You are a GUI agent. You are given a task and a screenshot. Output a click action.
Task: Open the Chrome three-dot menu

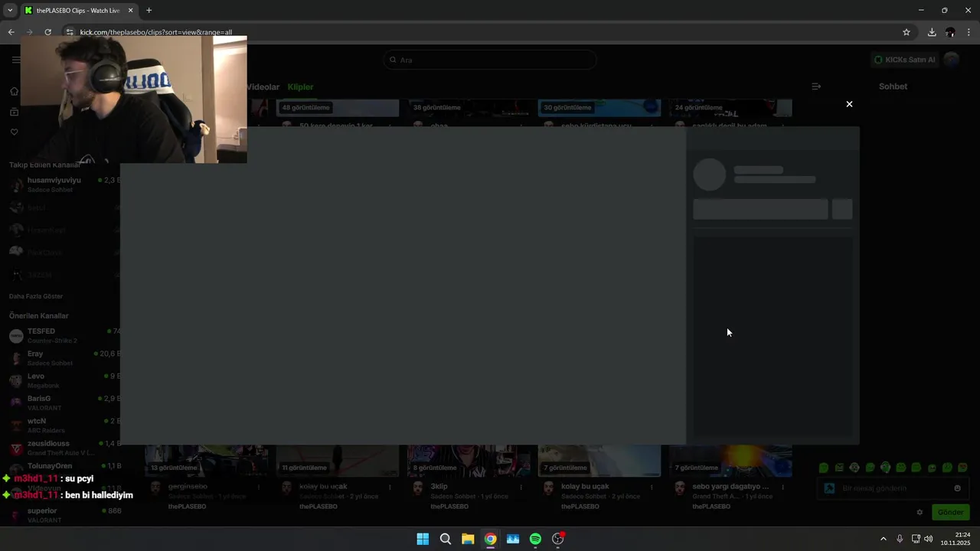coord(969,32)
